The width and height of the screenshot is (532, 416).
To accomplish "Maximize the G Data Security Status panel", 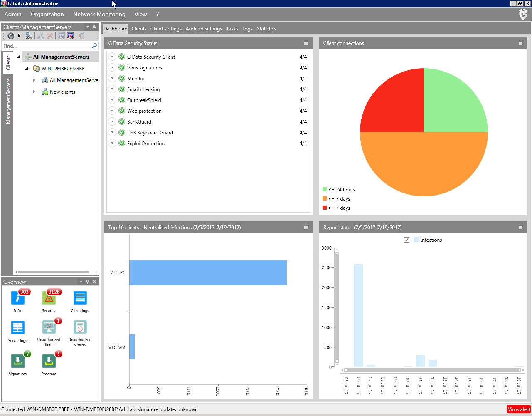I will click(306, 43).
